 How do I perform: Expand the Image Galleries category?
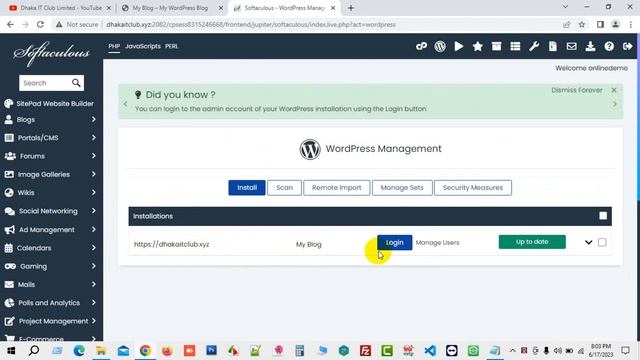pos(93,174)
